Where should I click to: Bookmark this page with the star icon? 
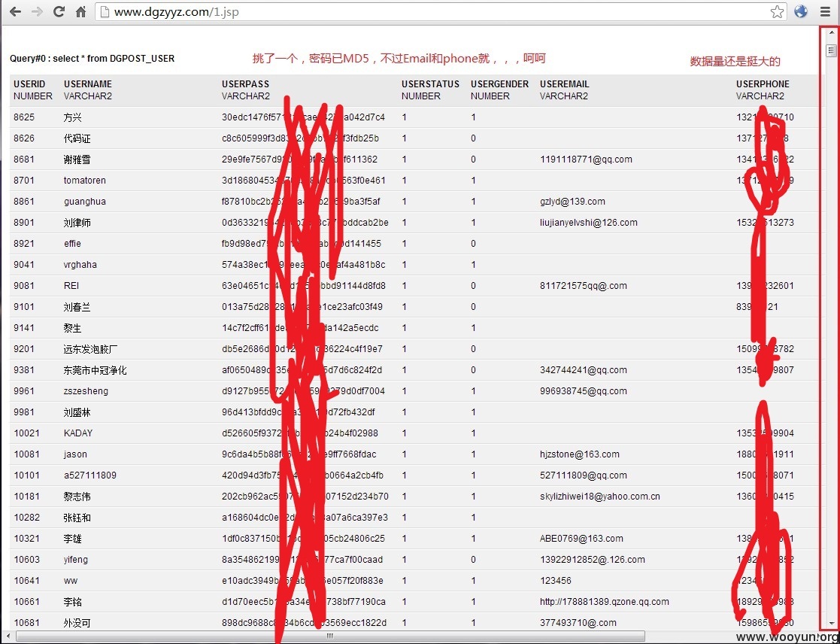(x=777, y=11)
